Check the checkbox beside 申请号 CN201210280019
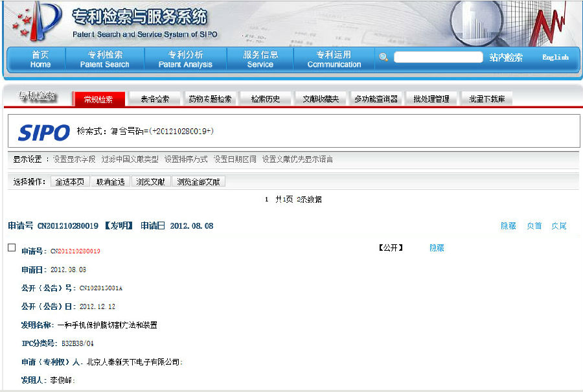Image resolution: width=583 pixels, height=392 pixels. pos(10,248)
